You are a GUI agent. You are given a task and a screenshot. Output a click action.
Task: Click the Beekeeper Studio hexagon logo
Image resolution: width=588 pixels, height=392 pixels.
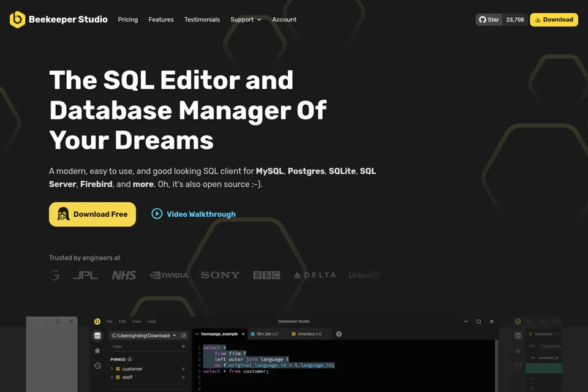click(17, 20)
